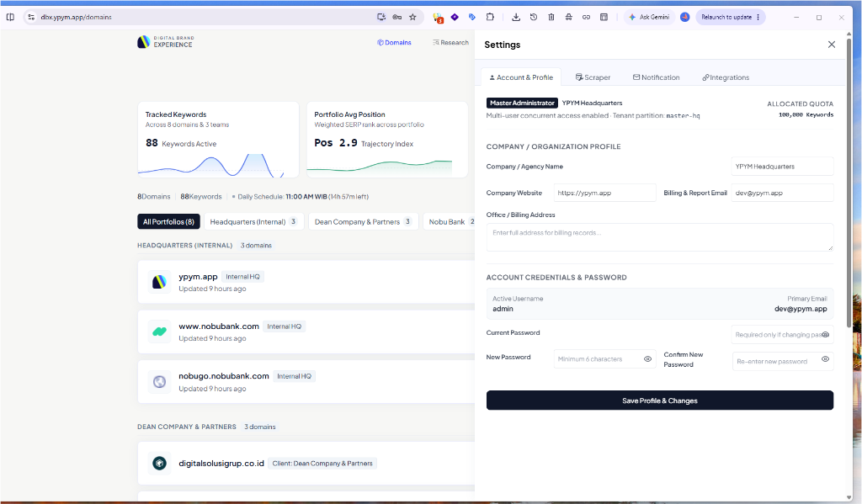This screenshot has height=504, width=862.
Task: Click the extension icon with red badge
Action: coord(438,18)
